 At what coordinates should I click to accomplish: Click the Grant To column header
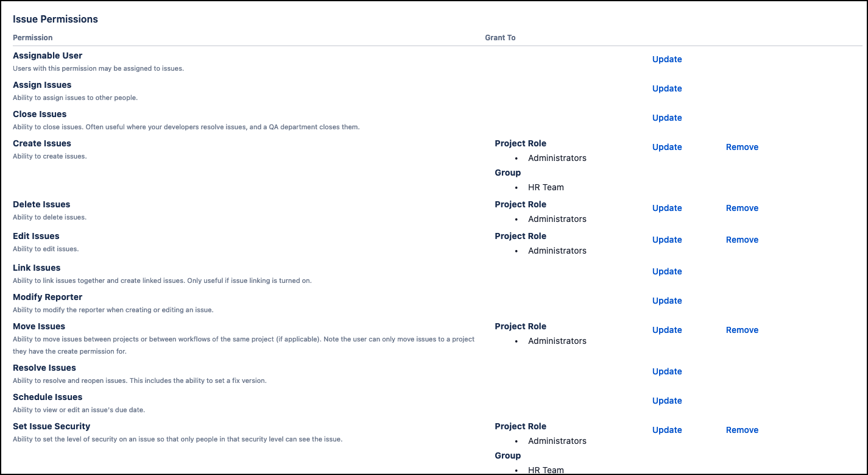click(x=500, y=38)
